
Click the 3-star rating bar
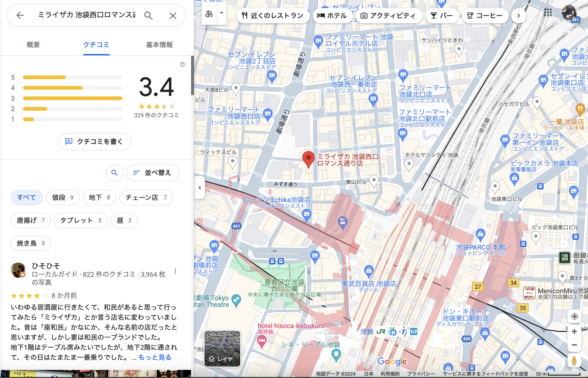pyautogui.click(x=72, y=98)
